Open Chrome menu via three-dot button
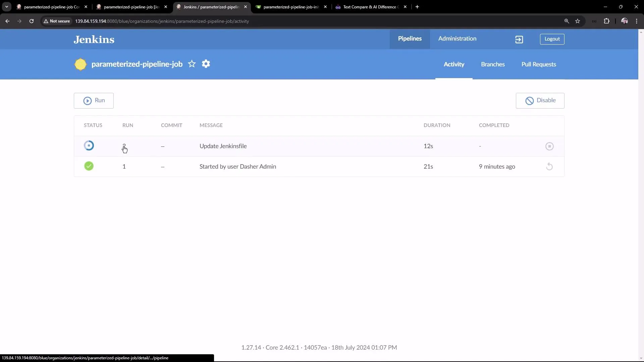Image resolution: width=644 pixels, height=362 pixels. [x=637, y=21]
